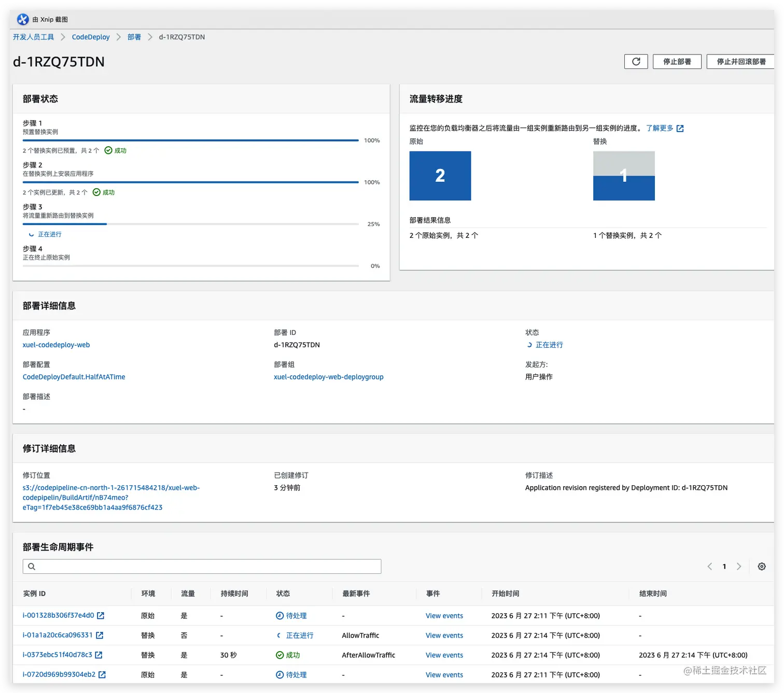784x693 pixels.
Task: View events for i-01a1a20c6ca096331
Action: pyautogui.click(x=444, y=636)
